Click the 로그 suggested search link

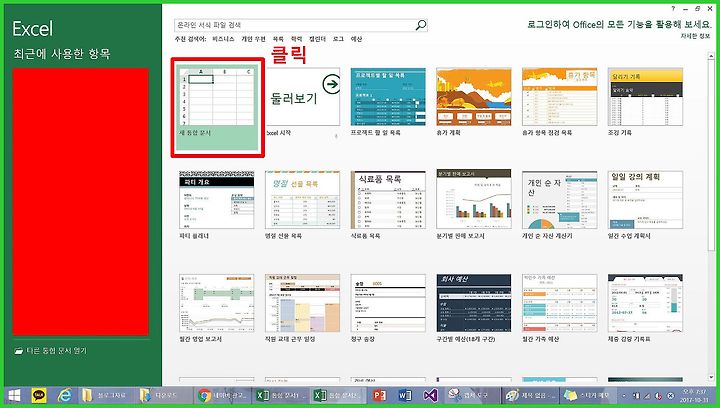pyautogui.click(x=338, y=39)
